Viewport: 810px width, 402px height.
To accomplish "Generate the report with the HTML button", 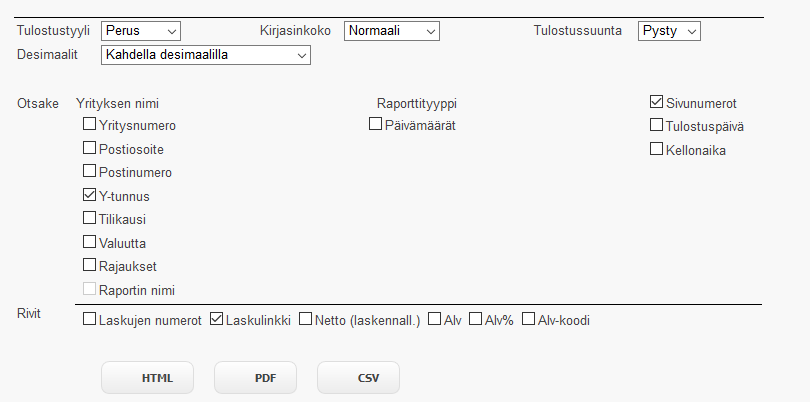I will [147, 378].
